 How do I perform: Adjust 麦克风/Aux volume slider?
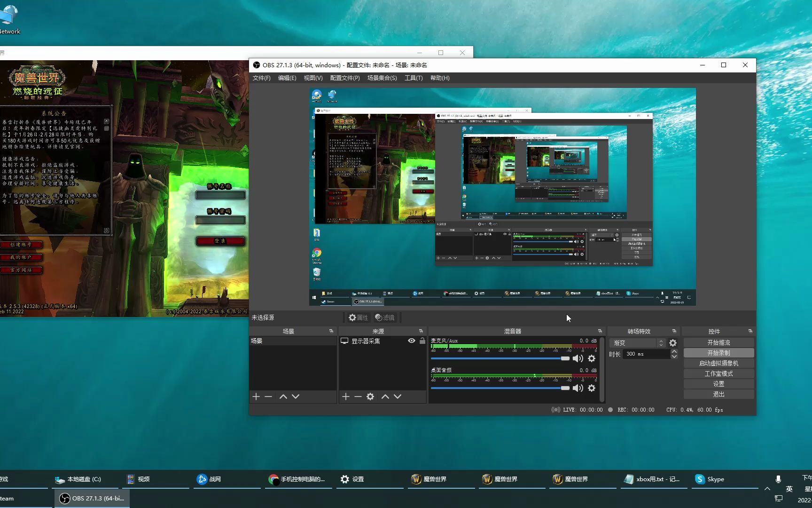tap(500, 358)
